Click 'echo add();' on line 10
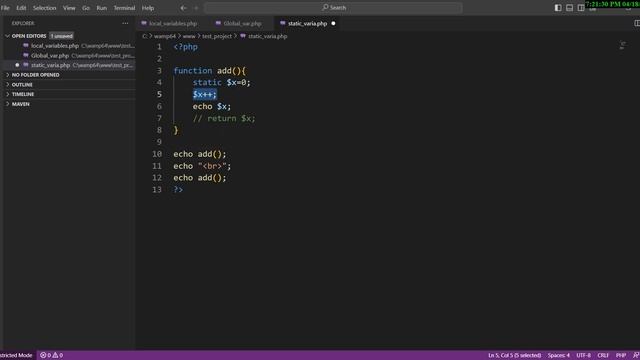The width and height of the screenshot is (640, 360). click(x=200, y=154)
